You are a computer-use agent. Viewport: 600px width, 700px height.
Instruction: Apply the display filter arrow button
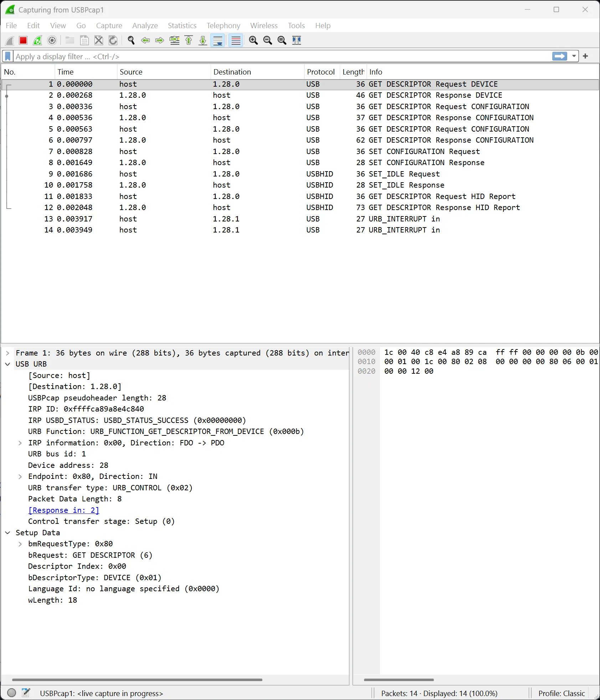pos(560,56)
